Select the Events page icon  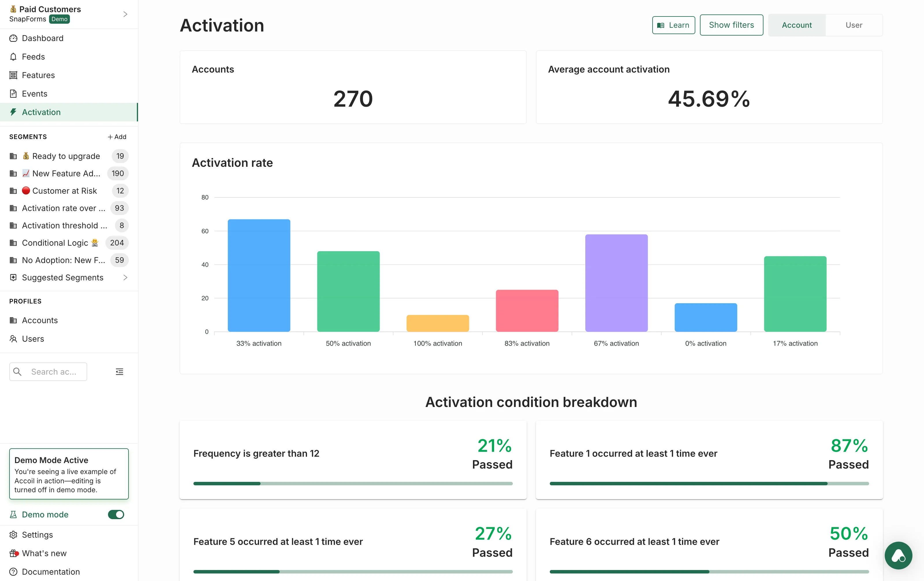(13, 93)
